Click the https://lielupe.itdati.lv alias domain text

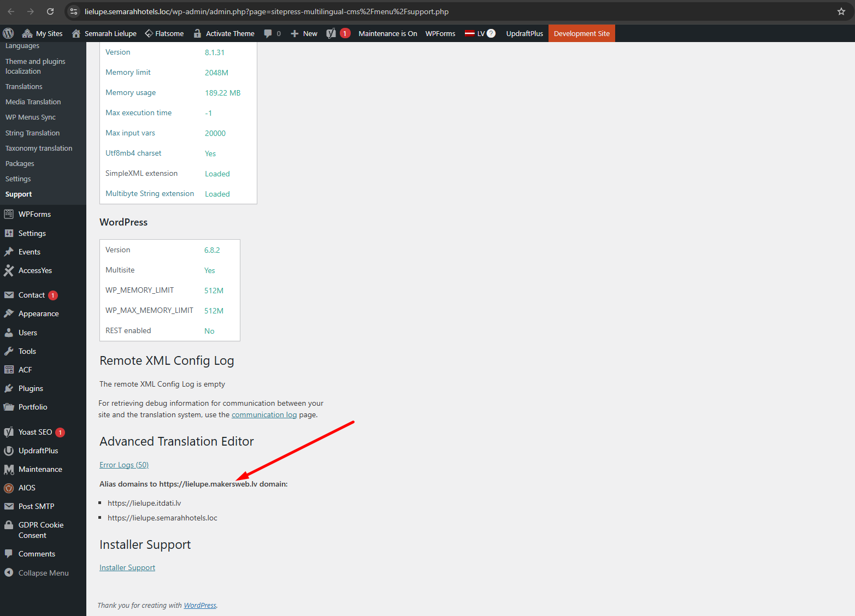[144, 503]
